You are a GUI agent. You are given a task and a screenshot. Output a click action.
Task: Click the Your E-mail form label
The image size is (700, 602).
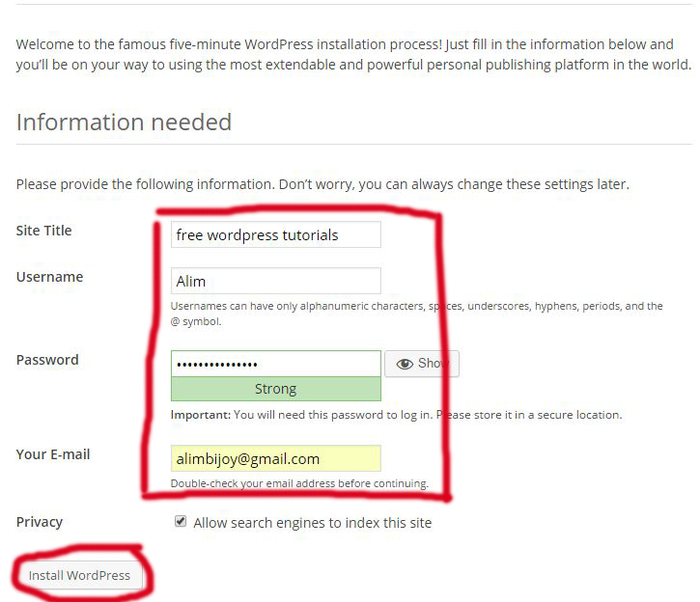tap(53, 454)
